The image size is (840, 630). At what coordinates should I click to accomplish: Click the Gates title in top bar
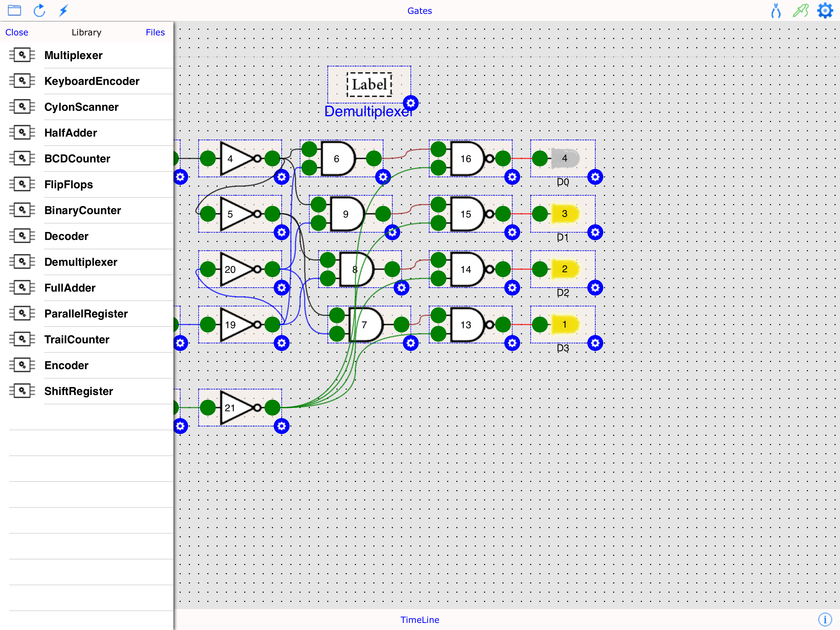[x=420, y=11]
